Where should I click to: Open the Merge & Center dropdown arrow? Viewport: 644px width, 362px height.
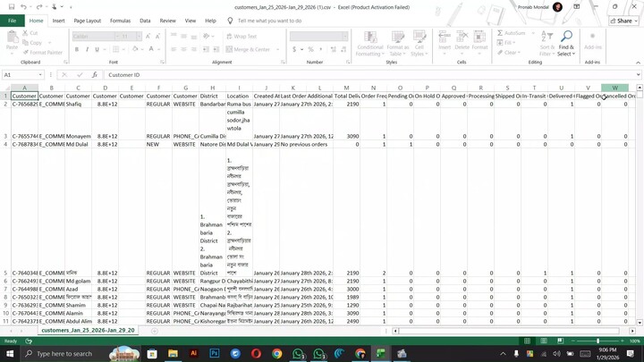[277, 49]
